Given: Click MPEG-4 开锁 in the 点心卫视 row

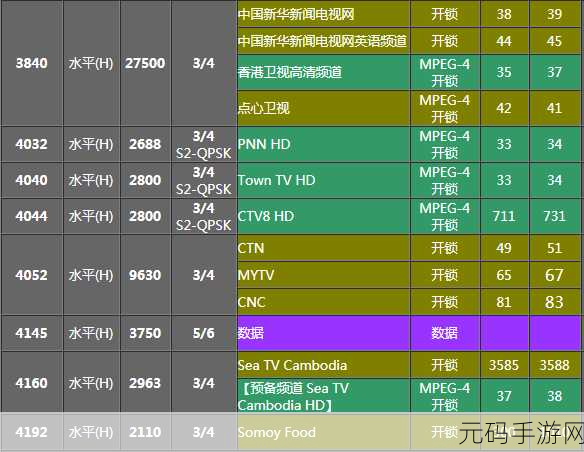Looking at the screenshot, I should (x=445, y=108).
